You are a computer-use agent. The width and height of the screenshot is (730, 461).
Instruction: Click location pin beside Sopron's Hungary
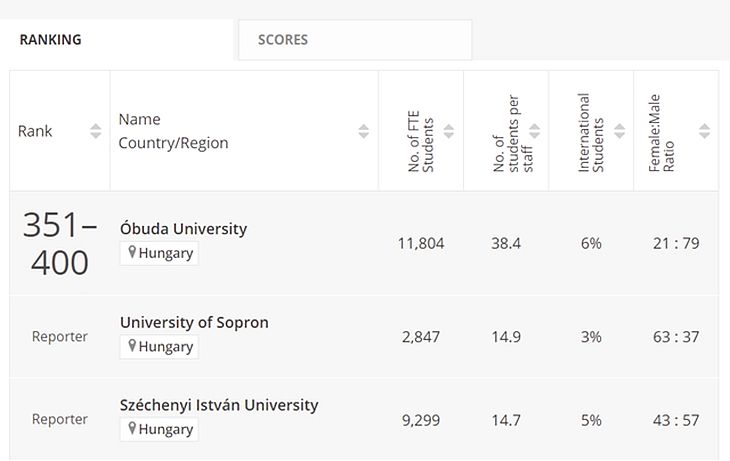point(131,347)
